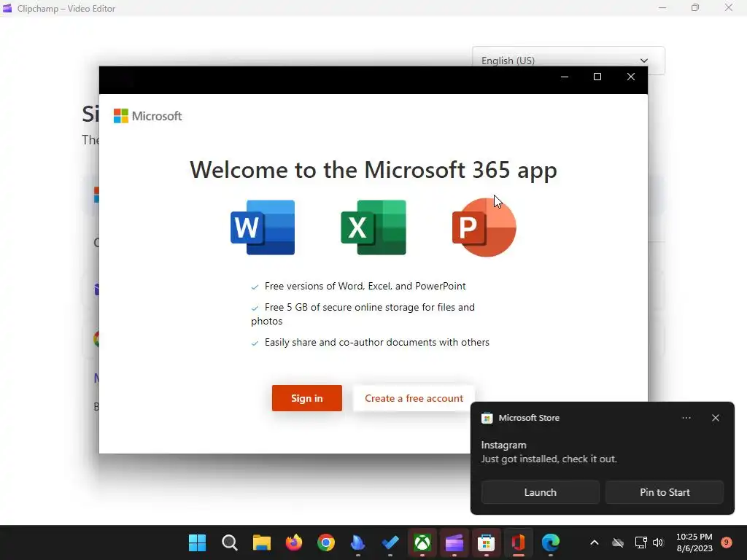
Task: Click 'Just got installed, check it out.' text
Action: (549, 459)
